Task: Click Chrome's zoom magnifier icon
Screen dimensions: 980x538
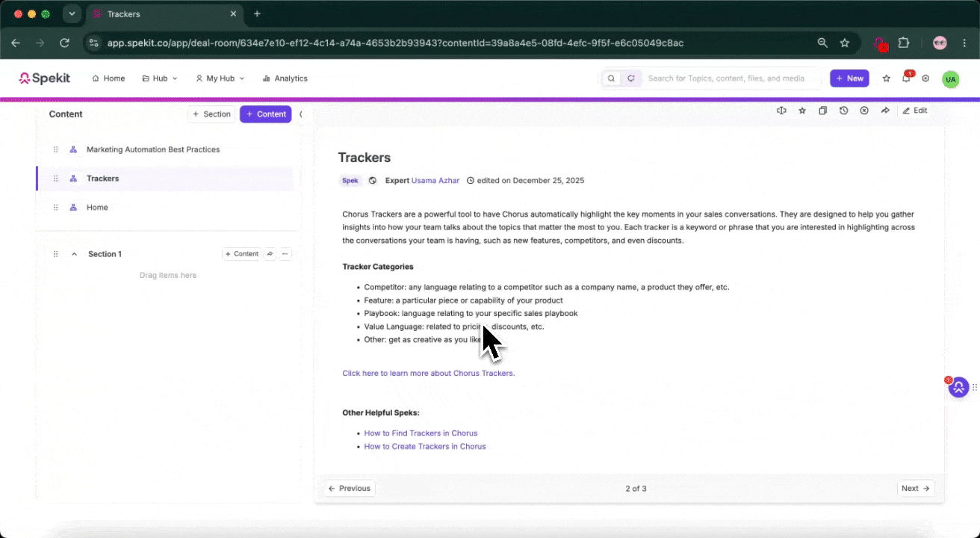Action: point(822,43)
